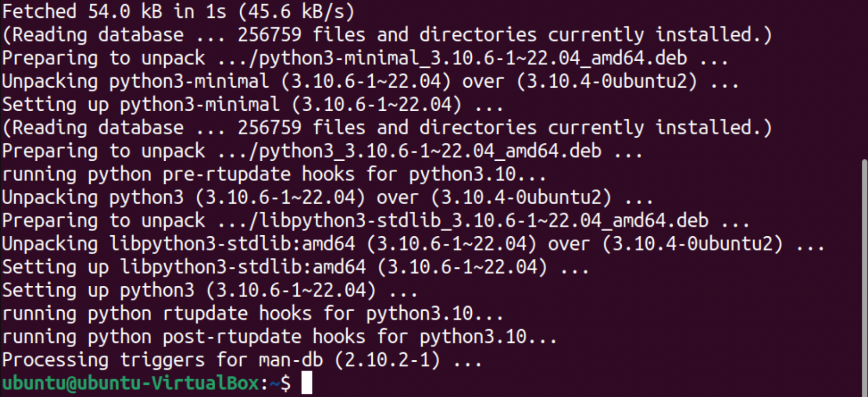Click the "Fetched 54.0 kB" text
This screenshot has width=868, height=397.
(x=82, y=11)
